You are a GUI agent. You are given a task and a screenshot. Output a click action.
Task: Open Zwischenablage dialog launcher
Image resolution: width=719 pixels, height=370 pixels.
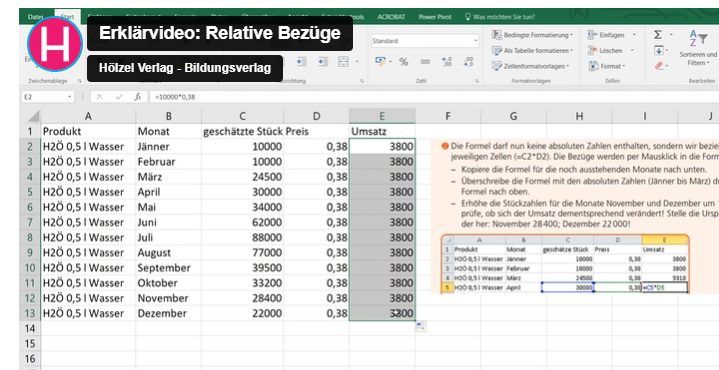click(x=80, y=81)
